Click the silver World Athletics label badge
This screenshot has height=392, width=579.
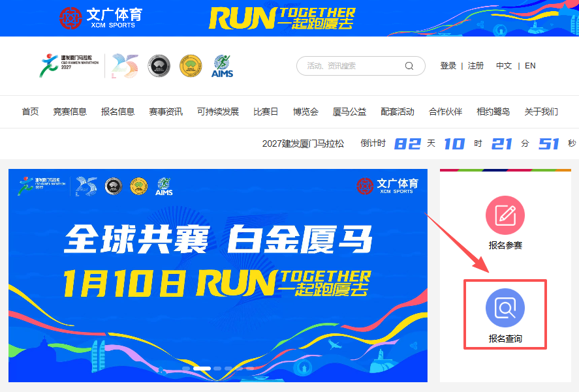pos(159,66)
